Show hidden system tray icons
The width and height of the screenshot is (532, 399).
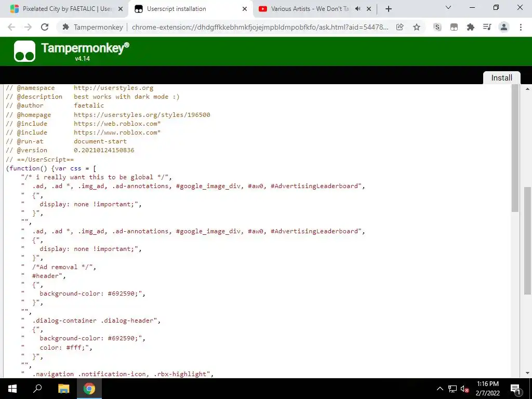440,389
